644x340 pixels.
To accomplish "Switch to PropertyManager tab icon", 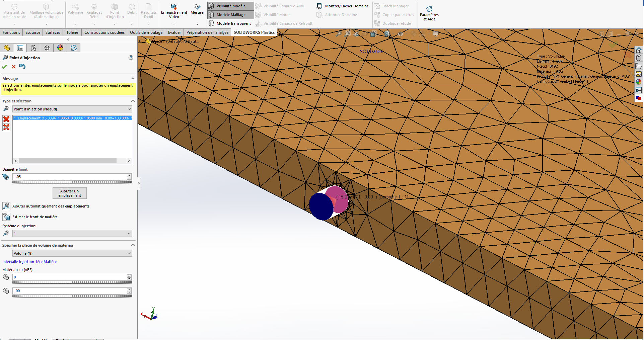I will [20, 48].
